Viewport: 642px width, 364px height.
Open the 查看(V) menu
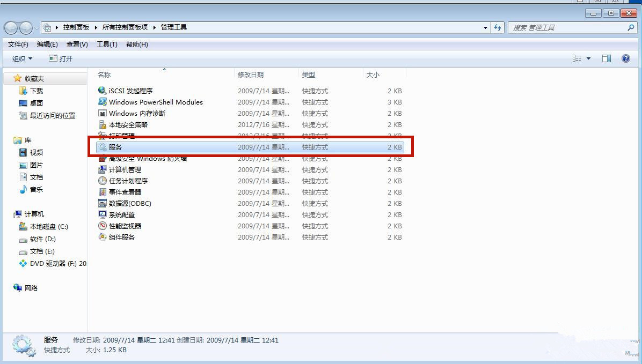[x=77, y=44]
